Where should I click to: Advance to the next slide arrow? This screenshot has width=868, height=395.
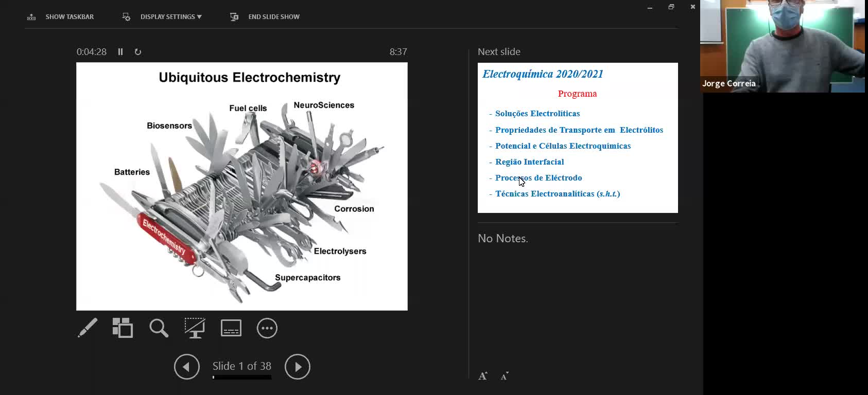click(298, 367)
